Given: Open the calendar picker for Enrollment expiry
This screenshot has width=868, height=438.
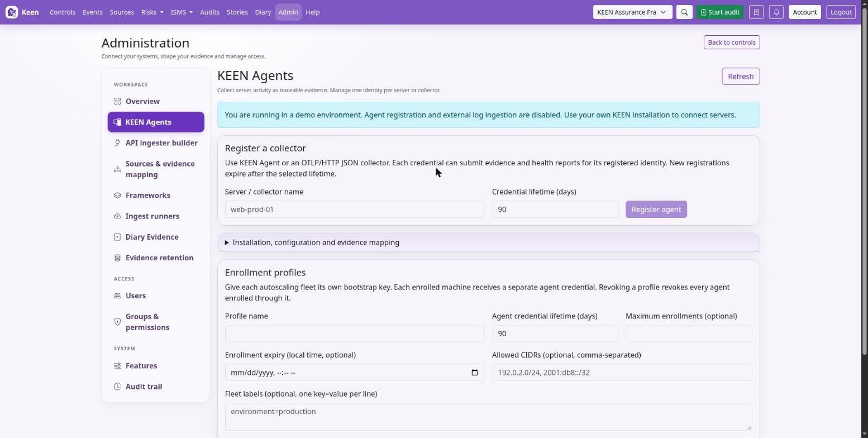Looking at the screenshot, I should (x=475, y=373).
